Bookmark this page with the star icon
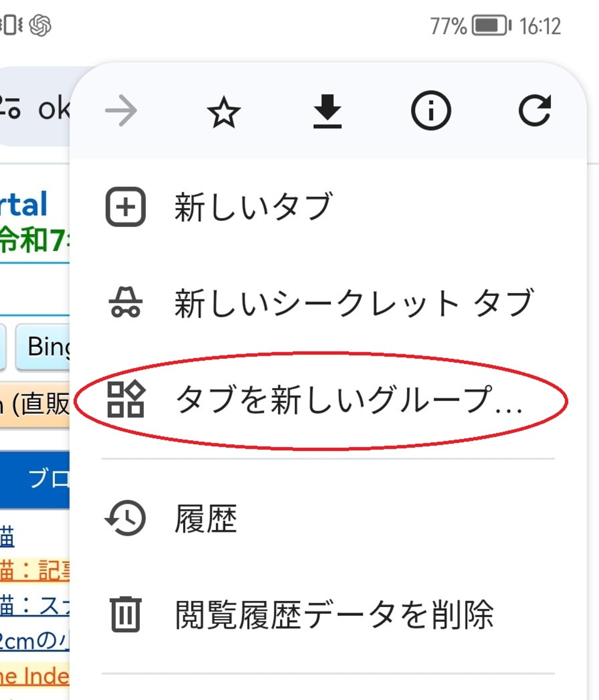Image resolution: width=599 pixels, height=700 pixels. coord(224,112)
